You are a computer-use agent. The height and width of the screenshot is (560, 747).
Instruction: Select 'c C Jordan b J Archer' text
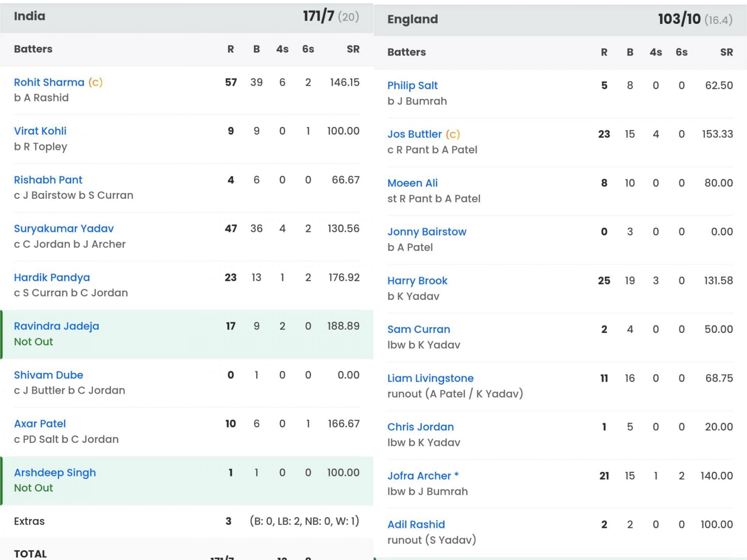click(x=70, y=244)
